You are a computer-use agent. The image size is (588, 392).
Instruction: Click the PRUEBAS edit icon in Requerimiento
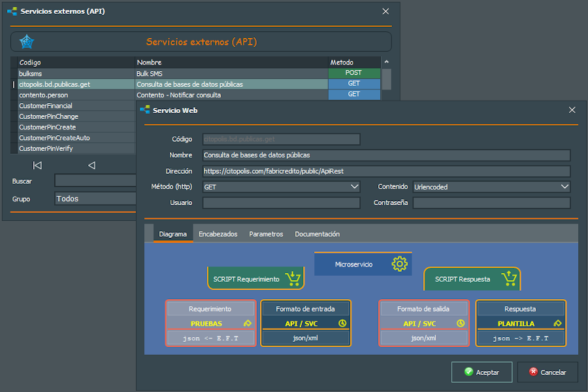(247, 323)
